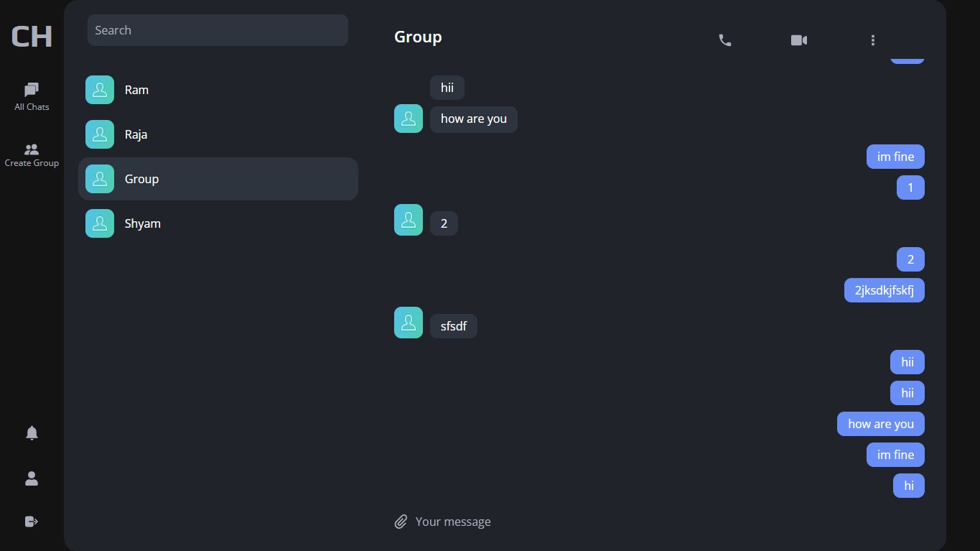Click the '2jksdkjfskfj' message bubble
The image size is (980, 551).
tap(884, 290)
